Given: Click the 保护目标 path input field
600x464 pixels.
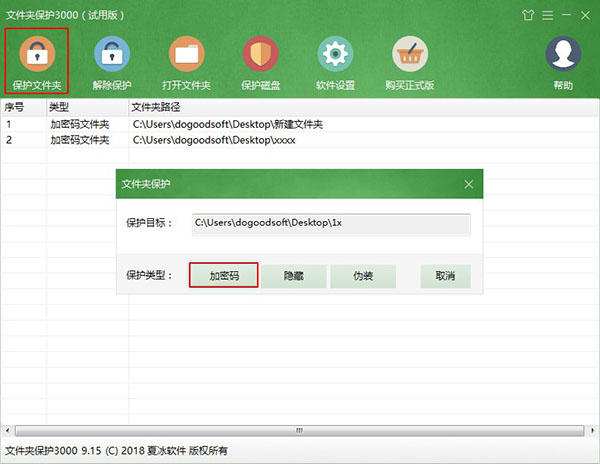Looking at the screenshot, I should click(x=330, y=223).
